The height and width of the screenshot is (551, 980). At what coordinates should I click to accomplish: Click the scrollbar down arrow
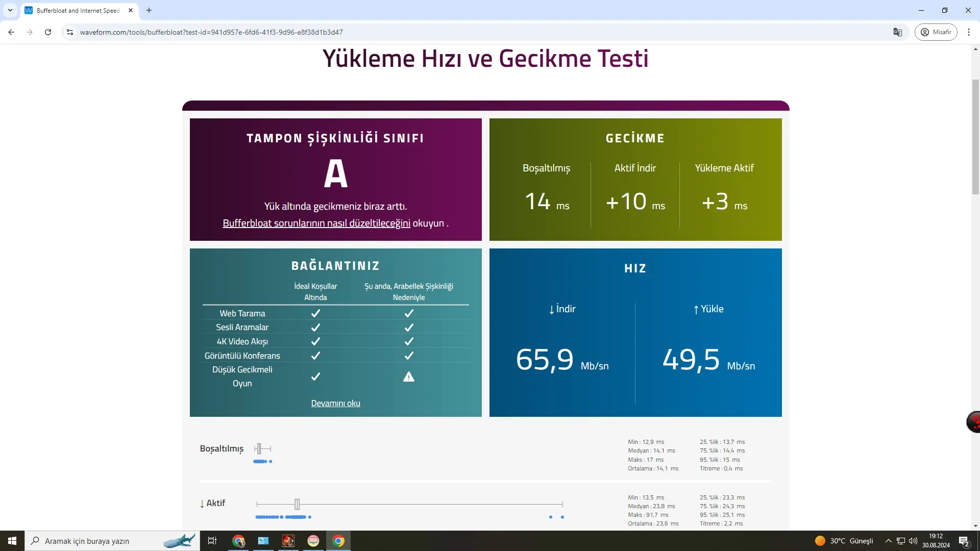click(975, 526)
